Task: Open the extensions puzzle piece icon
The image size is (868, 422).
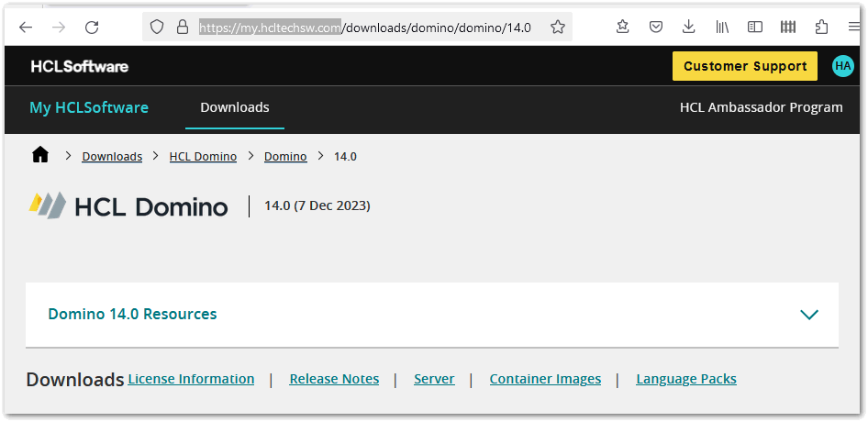Action: coord(822,28)
